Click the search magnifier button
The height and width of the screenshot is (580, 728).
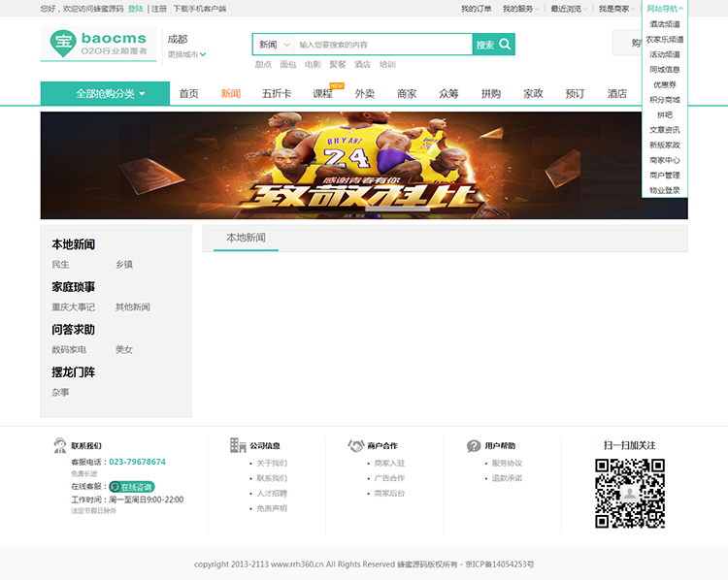pos(493,45)
